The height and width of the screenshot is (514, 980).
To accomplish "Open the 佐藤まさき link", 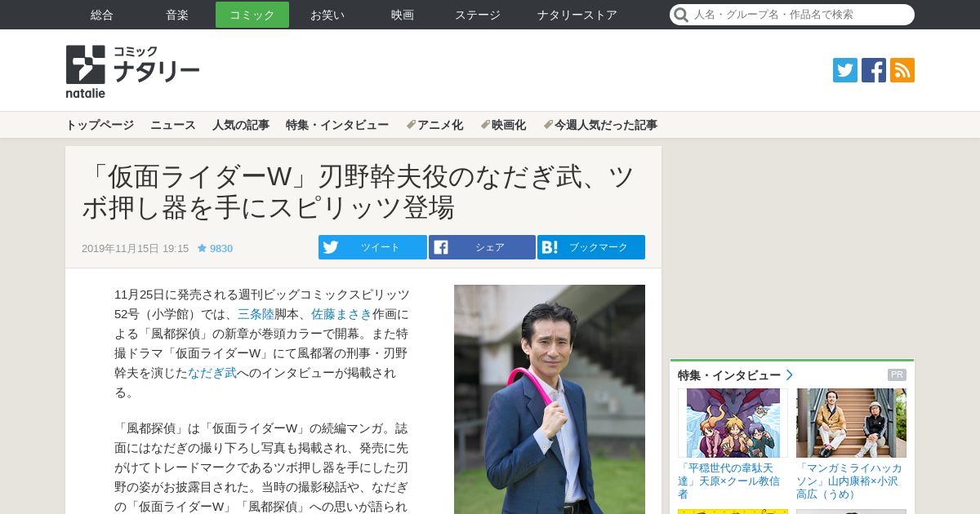I will [x=341, y=314].
